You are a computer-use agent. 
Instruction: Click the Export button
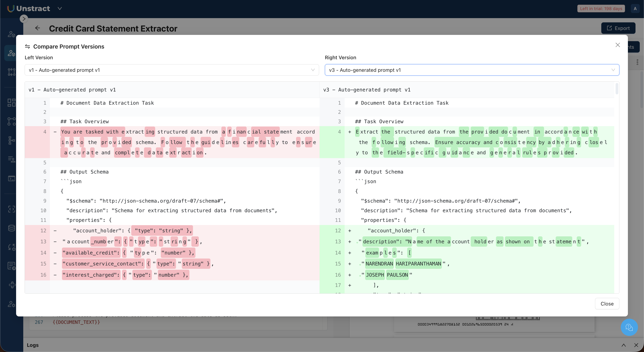(x=618, y=28)
